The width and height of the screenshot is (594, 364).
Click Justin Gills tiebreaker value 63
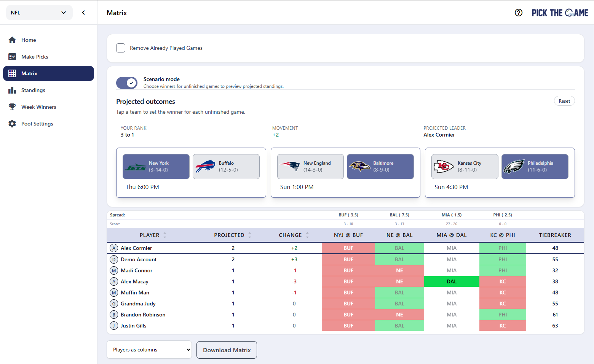pos(555,326)
